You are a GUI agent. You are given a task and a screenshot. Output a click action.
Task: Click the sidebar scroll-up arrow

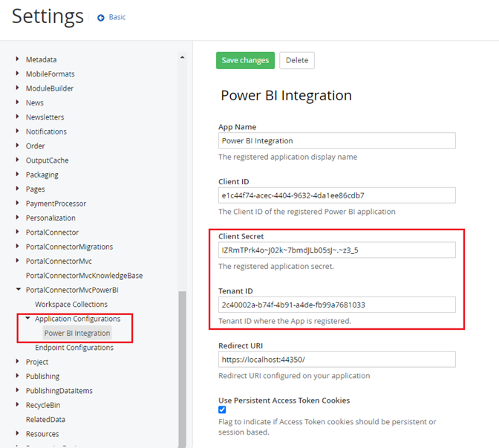183,57
